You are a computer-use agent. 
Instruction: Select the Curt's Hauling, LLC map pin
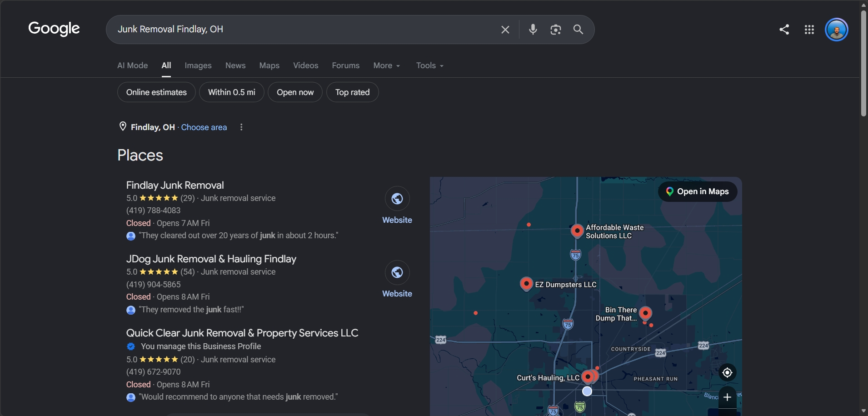click(x=588, y=376)
